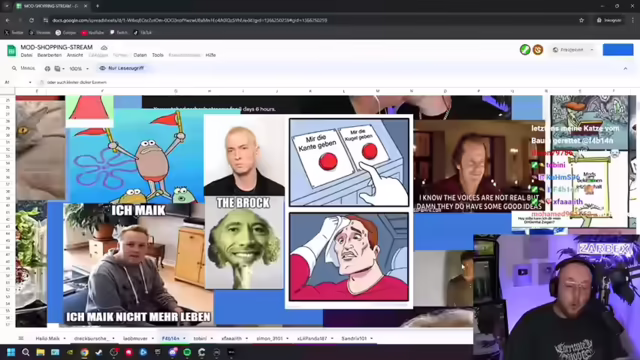Open dropdown arrow on dreckbursche_ tab

click(x=113, y=338)
